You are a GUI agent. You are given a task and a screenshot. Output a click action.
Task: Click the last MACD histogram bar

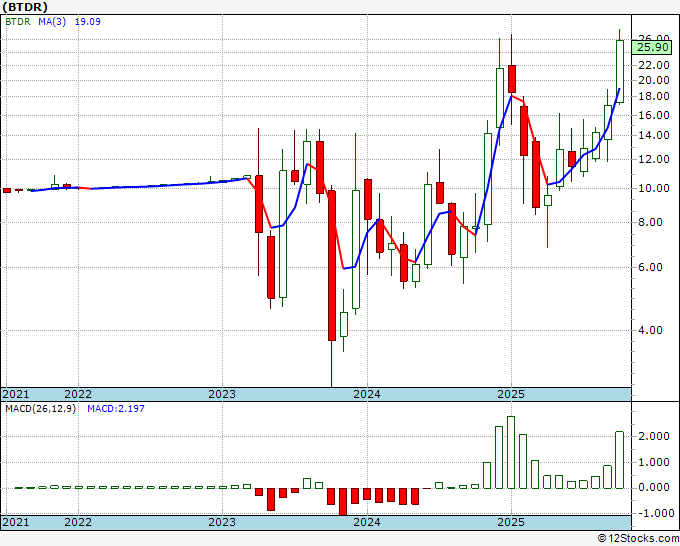coord(620,460)
